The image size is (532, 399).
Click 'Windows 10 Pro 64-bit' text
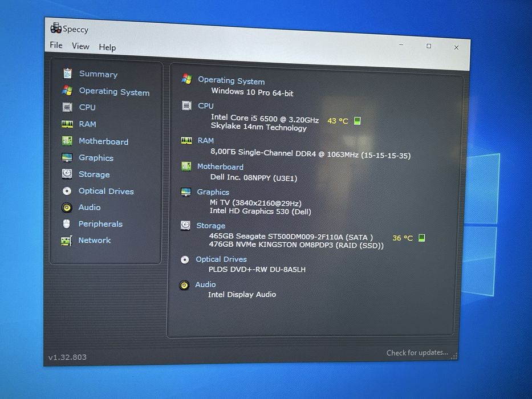(x=252, y=92)
